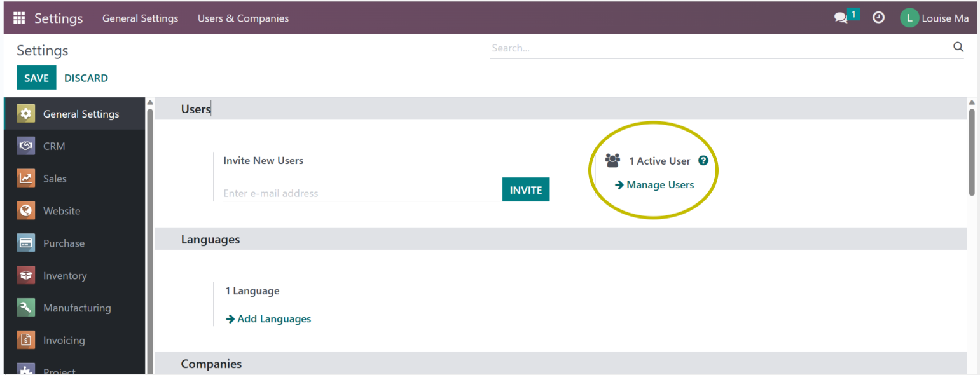Select the CRM handshake icon
Screen dimensions: 980x375
coord(26,146)
